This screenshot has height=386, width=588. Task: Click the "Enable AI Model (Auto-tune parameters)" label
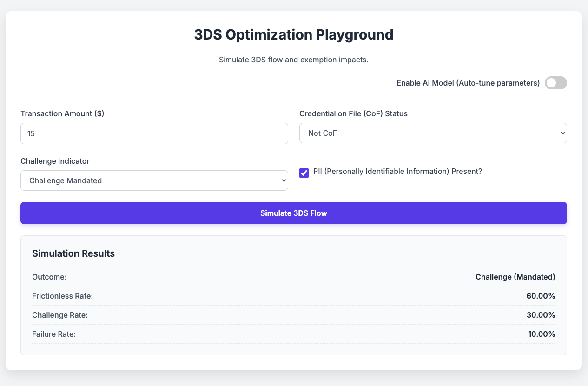click(x=468, y=83)
